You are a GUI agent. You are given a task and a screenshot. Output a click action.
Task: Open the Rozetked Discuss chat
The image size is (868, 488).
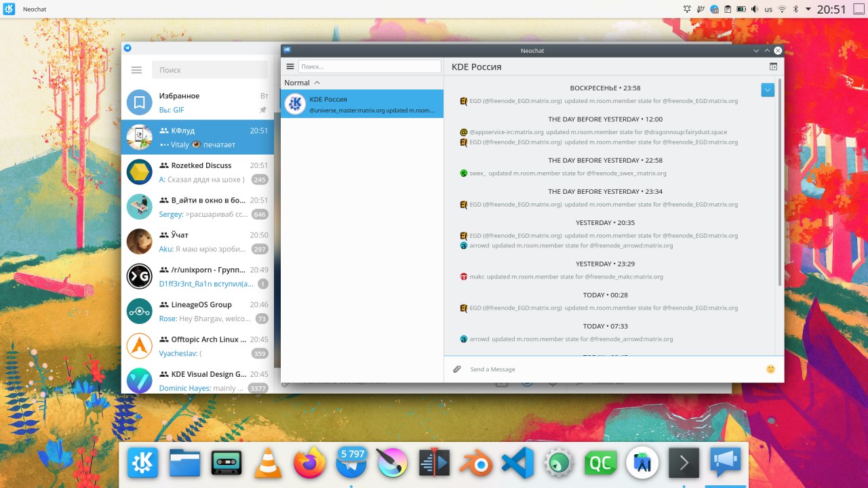pos(197,172)
